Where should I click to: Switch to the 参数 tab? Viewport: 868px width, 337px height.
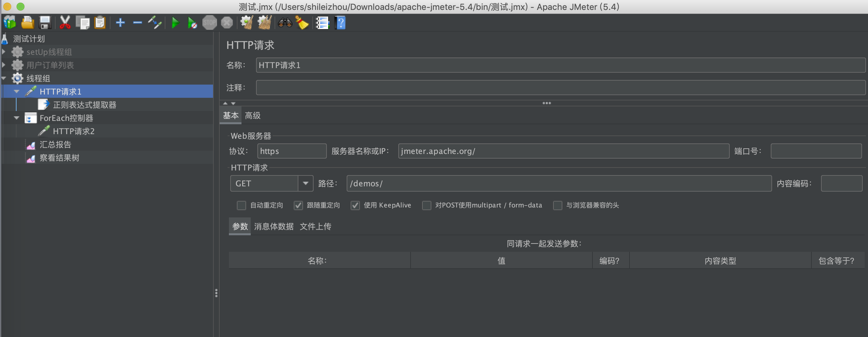240,226
